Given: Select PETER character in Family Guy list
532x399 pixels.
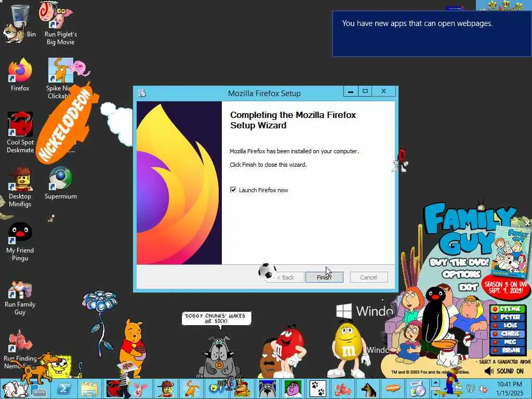Looking at the screenshot, I should point(508,317).
